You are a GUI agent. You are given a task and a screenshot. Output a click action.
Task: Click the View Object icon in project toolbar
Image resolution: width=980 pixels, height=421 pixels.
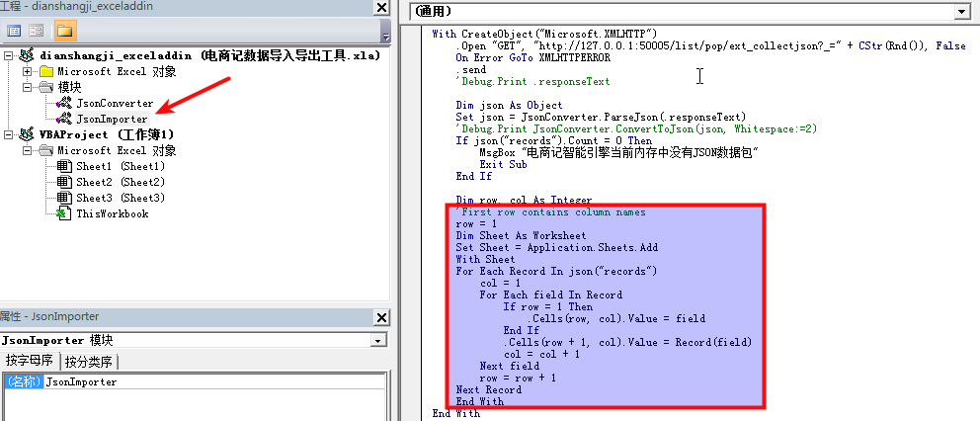(36, 32)
